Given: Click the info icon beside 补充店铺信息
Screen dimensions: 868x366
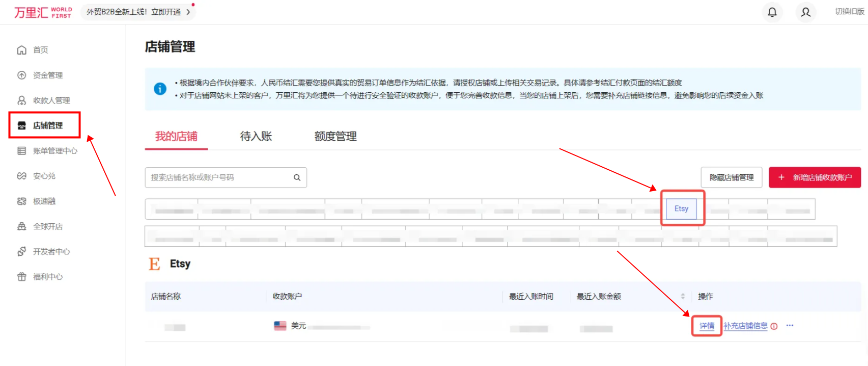Looking at the screenshot, I should click(x=774, y=326).
